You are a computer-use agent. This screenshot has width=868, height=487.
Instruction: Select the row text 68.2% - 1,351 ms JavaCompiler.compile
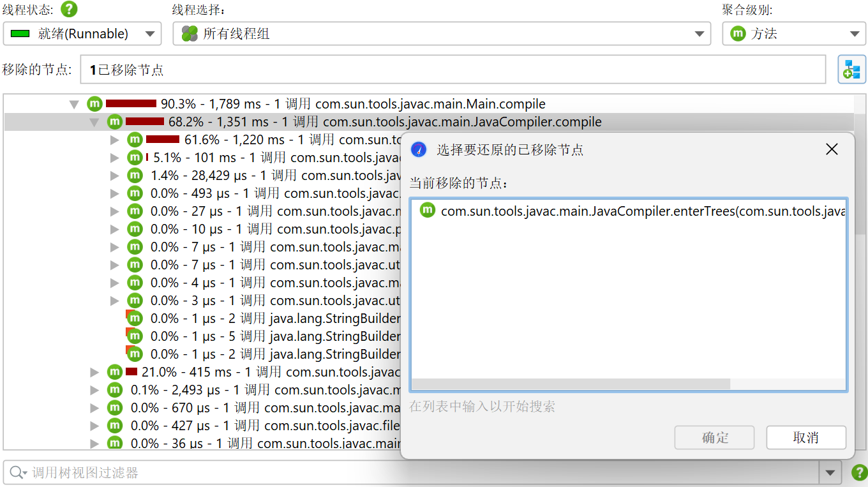[385, 122]
